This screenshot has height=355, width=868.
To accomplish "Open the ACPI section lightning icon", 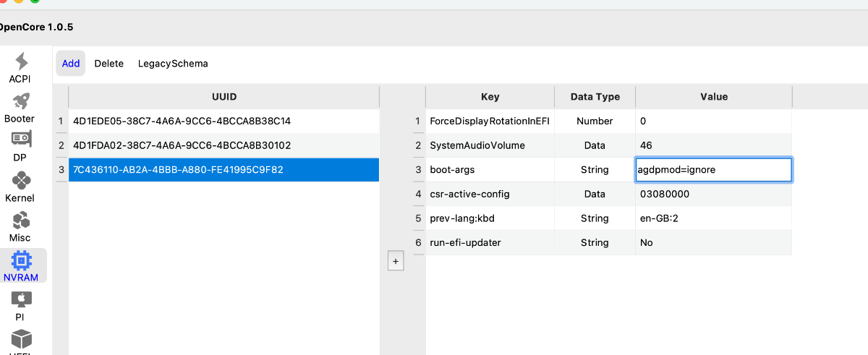I will click(21, 62).
